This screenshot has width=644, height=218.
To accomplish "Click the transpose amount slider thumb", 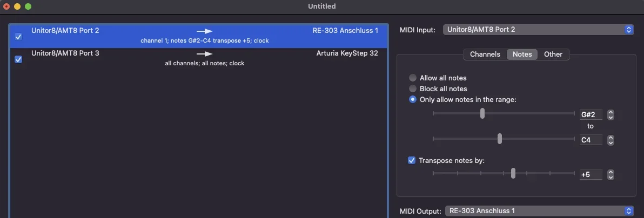I will click(x=513, y=173).
